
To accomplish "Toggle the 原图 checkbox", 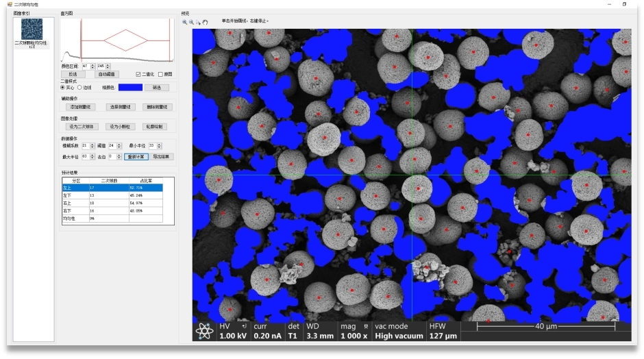I will tap(160, 74).
